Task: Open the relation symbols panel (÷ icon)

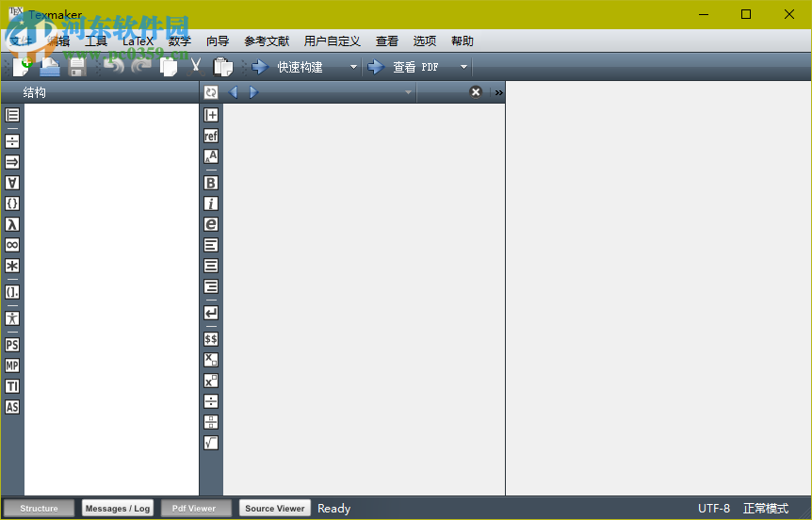Action: click(12, 141)
